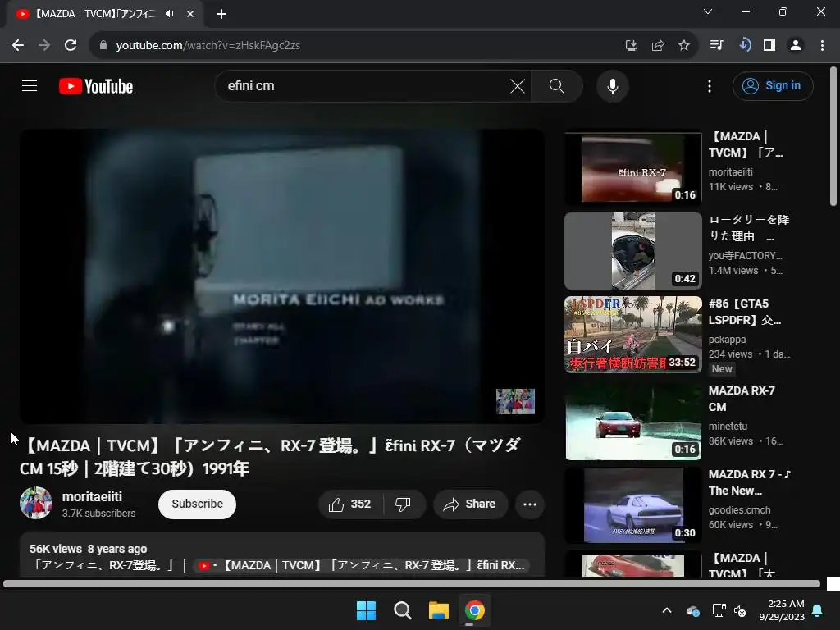Open muted volume tray icon
The image size is (840, 630).
[x=741, y=610]
